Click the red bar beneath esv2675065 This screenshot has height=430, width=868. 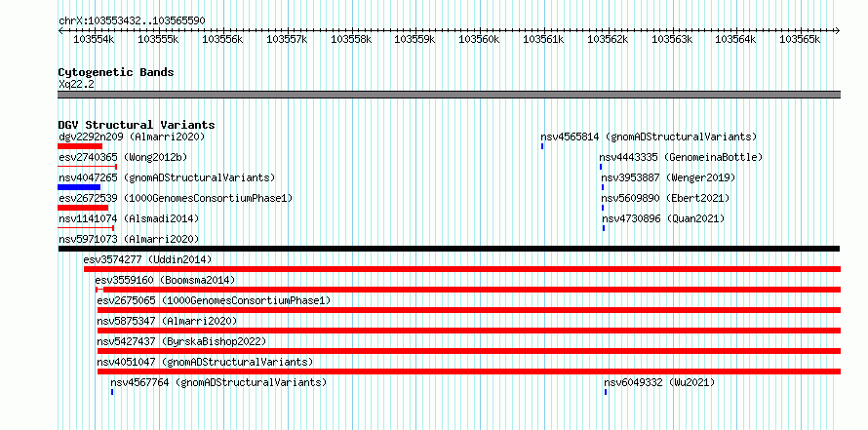pos(469,310)
